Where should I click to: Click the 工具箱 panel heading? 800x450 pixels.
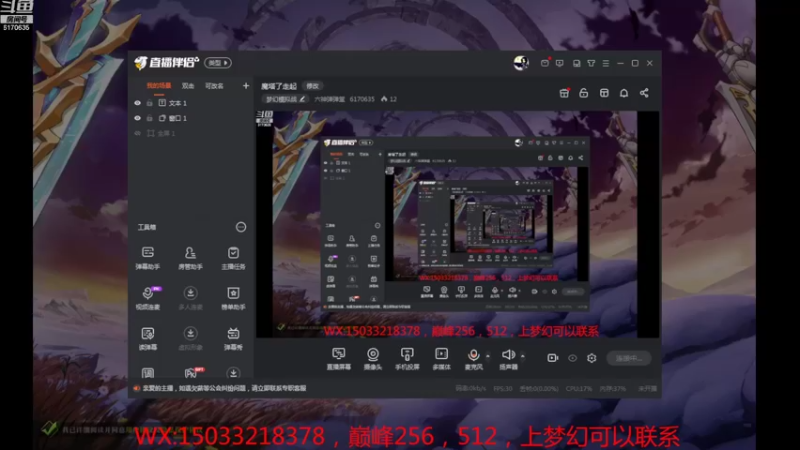point(147,227)
